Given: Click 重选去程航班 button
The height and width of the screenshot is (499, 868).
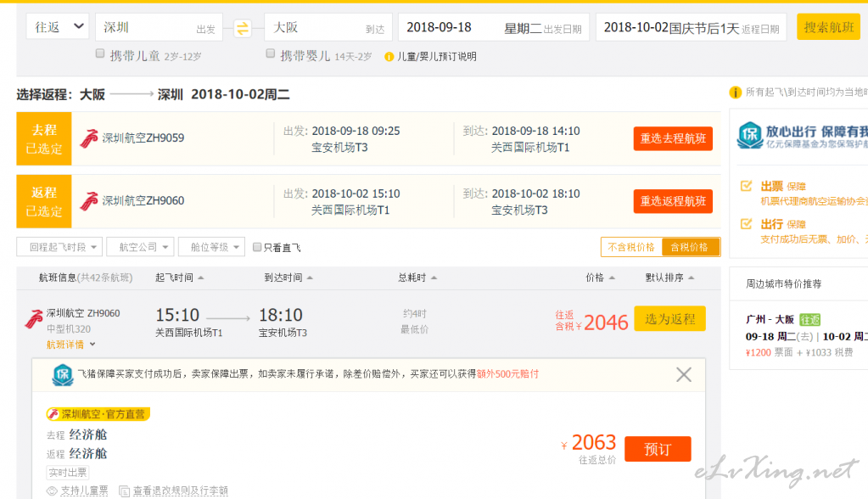Looking at the screenshot, I should (673, 138).
